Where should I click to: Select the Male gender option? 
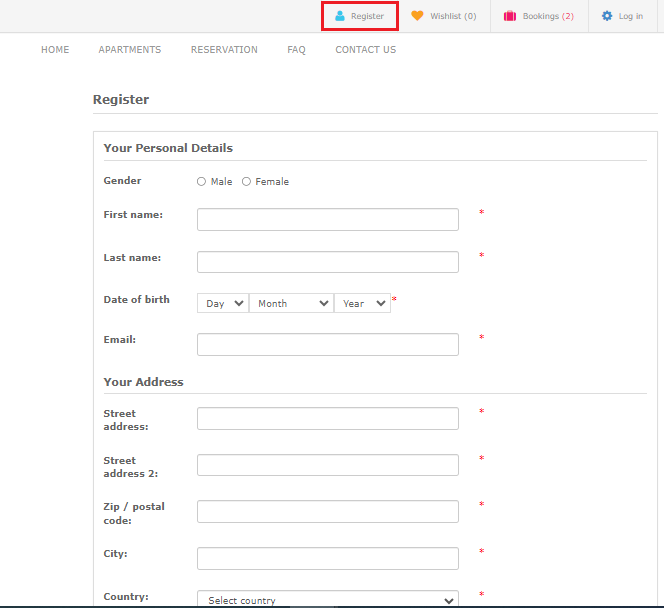click(202, 182)
